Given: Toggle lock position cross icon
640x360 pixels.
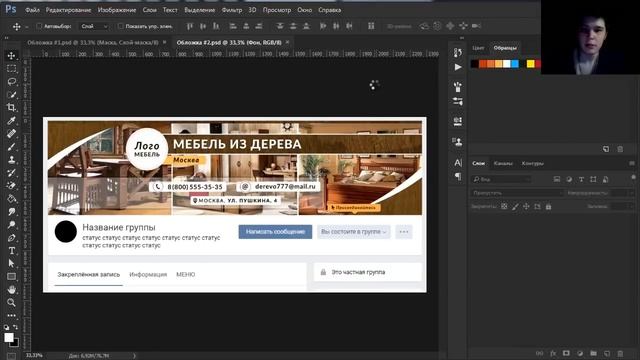Looking at the screenshot, I should point(526,207).
